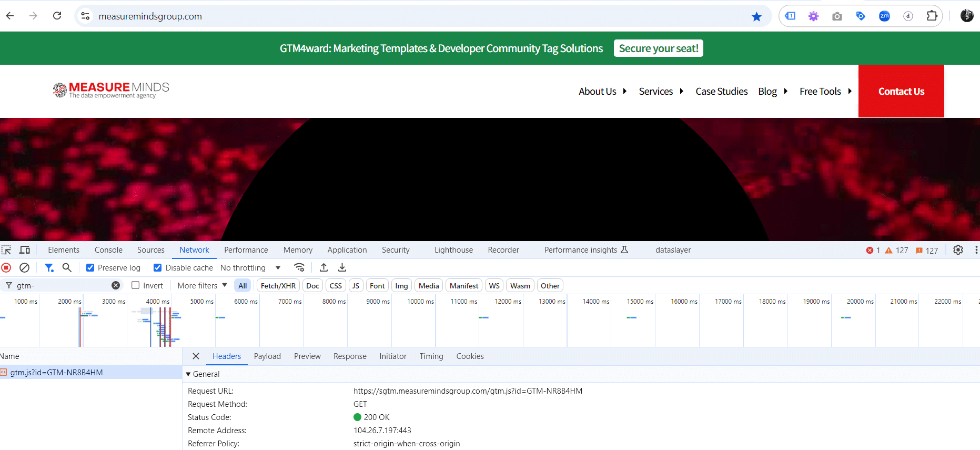Filter requests by CSS type
980x450 pixels.
tap(336, 286)
